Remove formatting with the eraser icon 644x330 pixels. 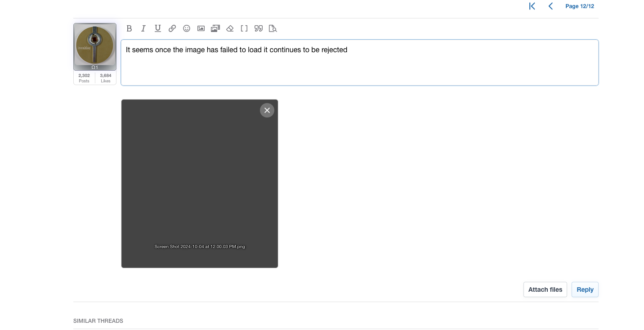230,28
